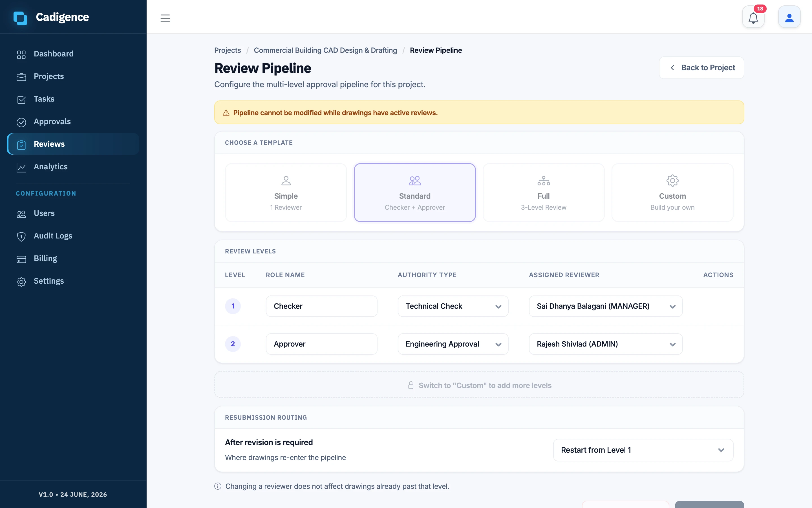The width and height of the screenshot is (812, 508).
Task: Open the Reviews page in sidebar
Action: pos(73,144)
